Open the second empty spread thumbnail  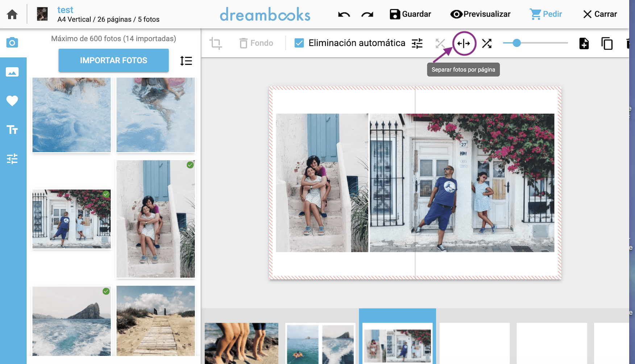[552, 343]
